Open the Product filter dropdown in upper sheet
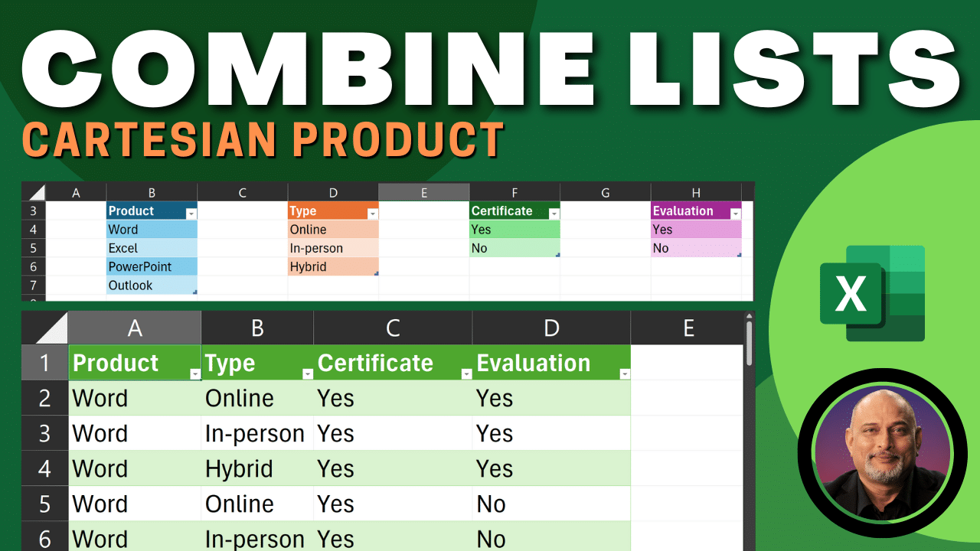Screen dimensions: 980x551 tap(191, 214)
